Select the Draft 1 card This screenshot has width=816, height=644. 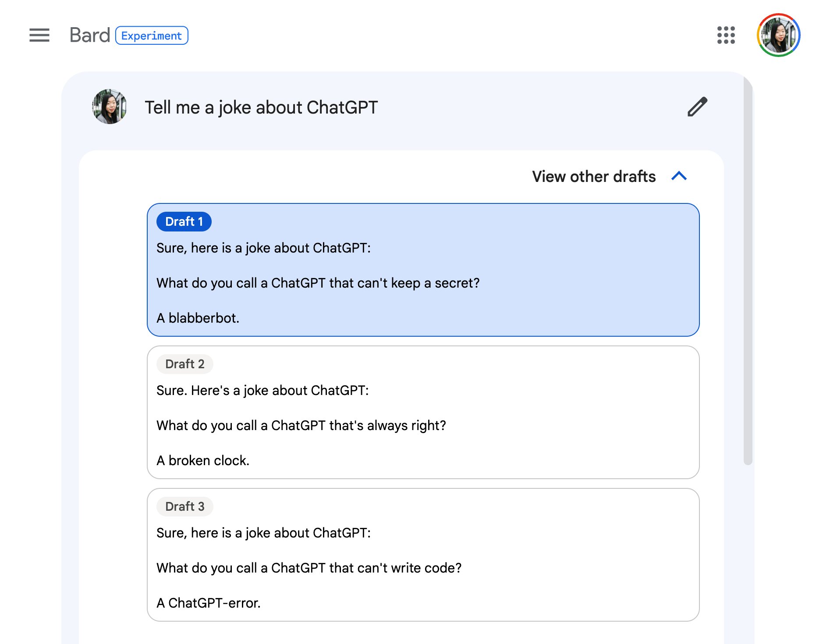(x=423, y=270)
